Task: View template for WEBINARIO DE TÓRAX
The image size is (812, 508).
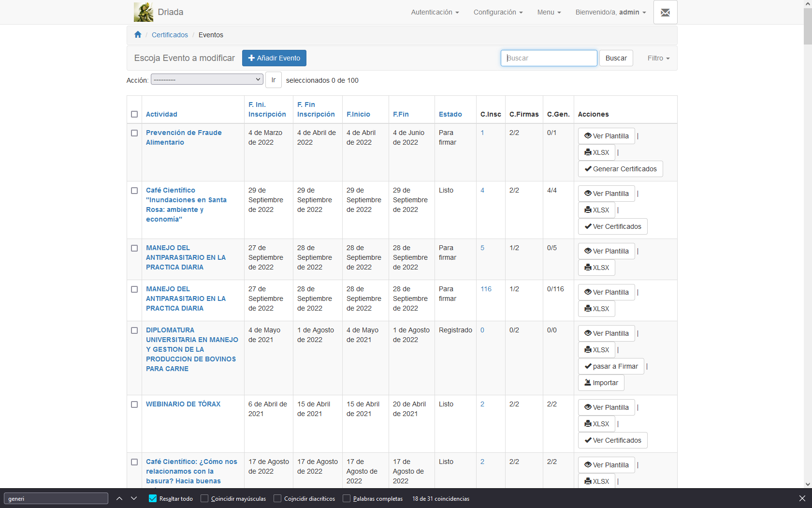Action: click(606, 407)
